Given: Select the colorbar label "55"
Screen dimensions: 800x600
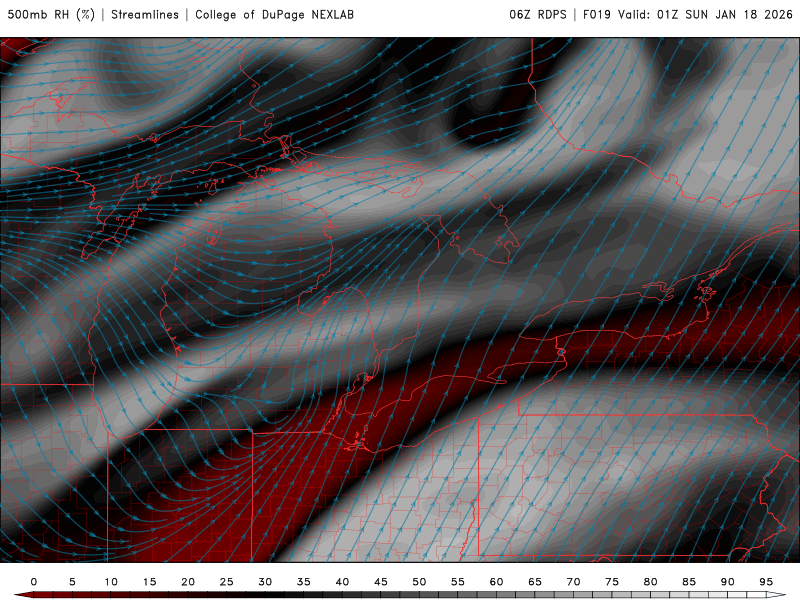Looking at the screenshot, I should (458, 582).
